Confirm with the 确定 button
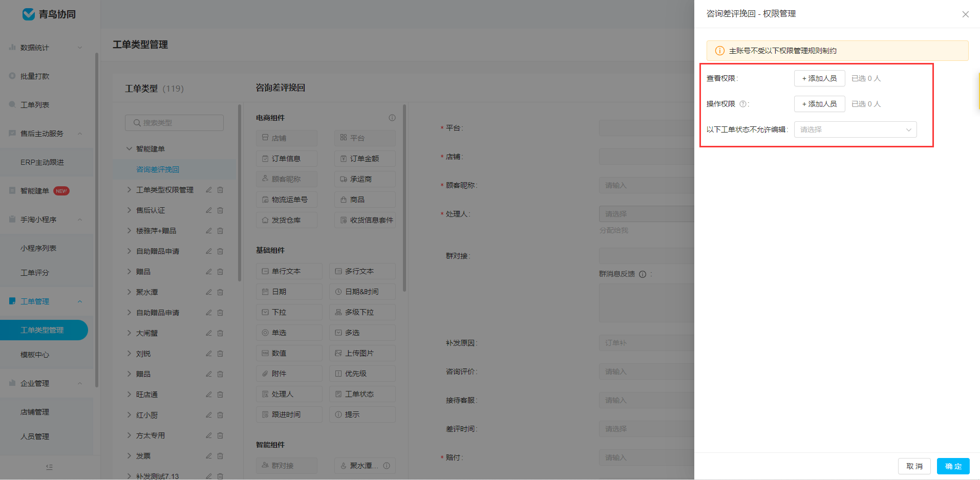This screenshot has width=980, height=480. coord(953,466)
